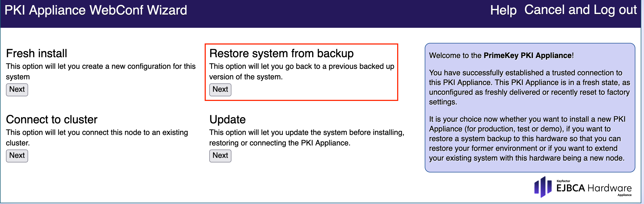Select the Connect to cluster heading
The image size is (644, 204).
(x=52, y=120)
